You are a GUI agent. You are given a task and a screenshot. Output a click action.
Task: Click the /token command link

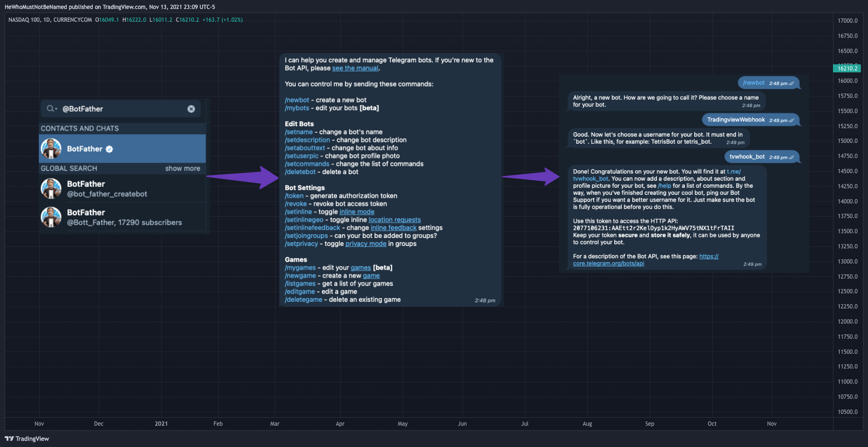pos(294,196)
